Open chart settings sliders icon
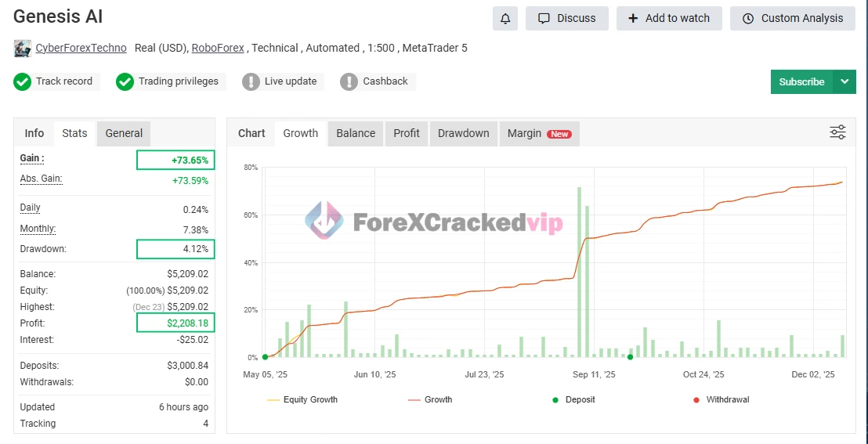This screenshot has width=868, height=444. point(837,132)
